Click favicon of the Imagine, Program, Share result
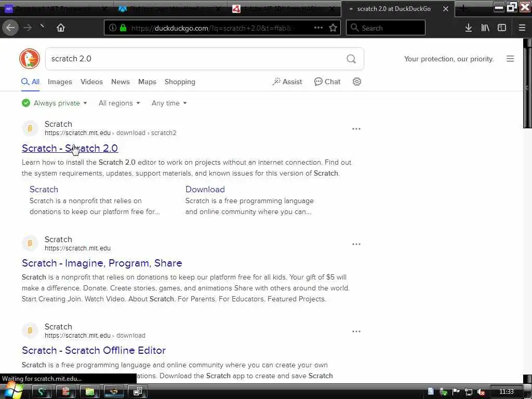The height and width of the screenshot is (399, 532). coord(30,243)
